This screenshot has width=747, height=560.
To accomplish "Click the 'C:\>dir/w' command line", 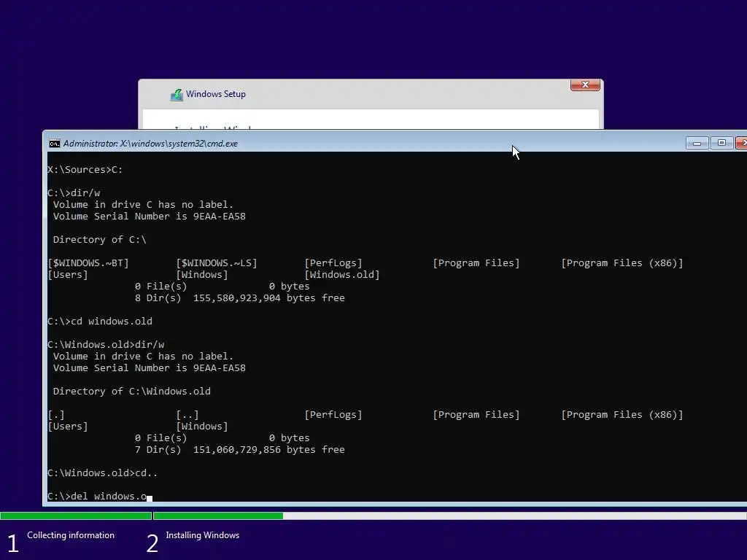I will (x=74, y=192).
